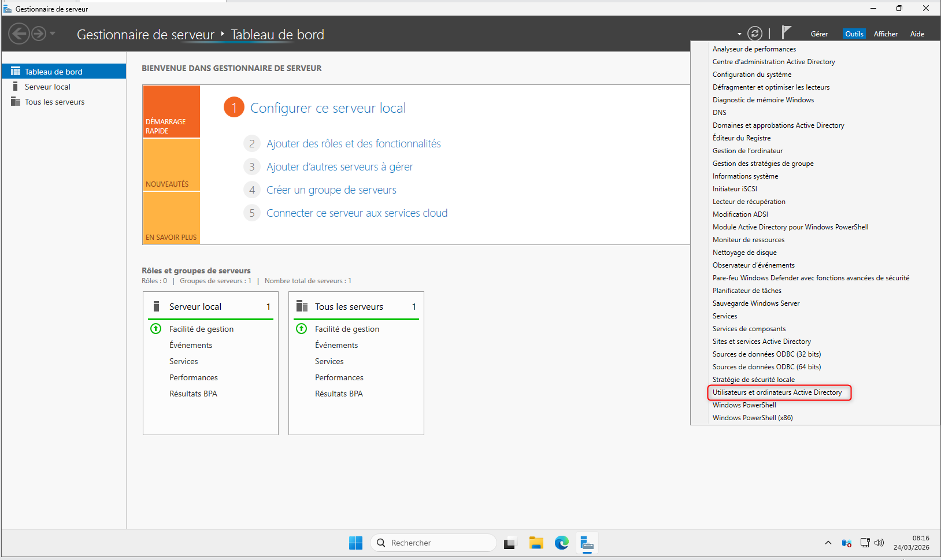Click the Serveur local sidebar icon
This screenshot has width=941, height=560.
16,86
